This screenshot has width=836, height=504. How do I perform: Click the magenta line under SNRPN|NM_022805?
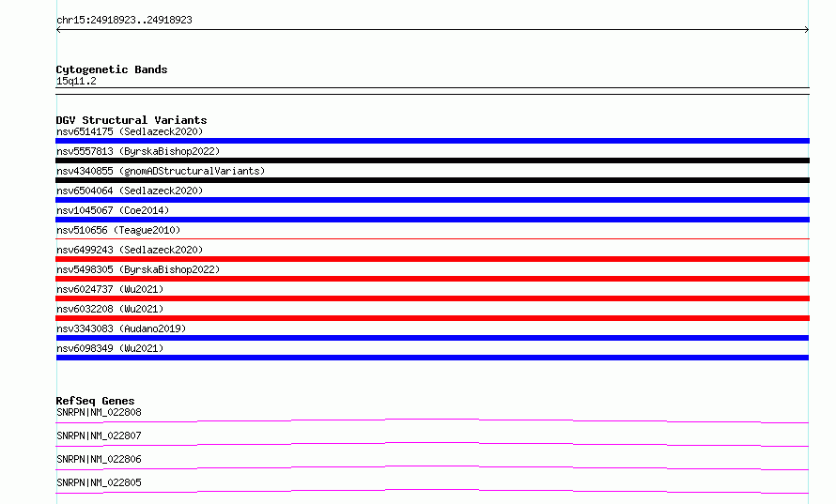point(432,491)
